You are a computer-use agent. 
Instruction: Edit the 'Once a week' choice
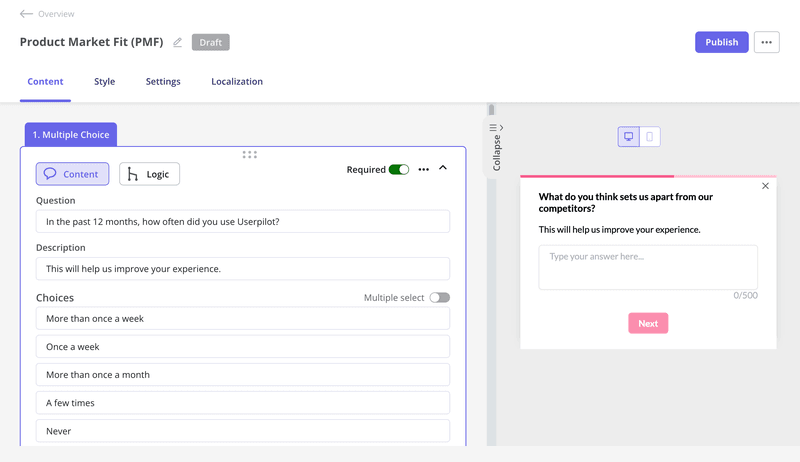(x=243, y=347)
